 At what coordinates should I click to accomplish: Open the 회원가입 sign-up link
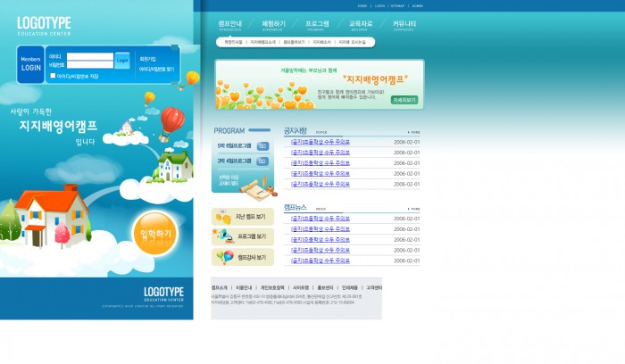148,58
